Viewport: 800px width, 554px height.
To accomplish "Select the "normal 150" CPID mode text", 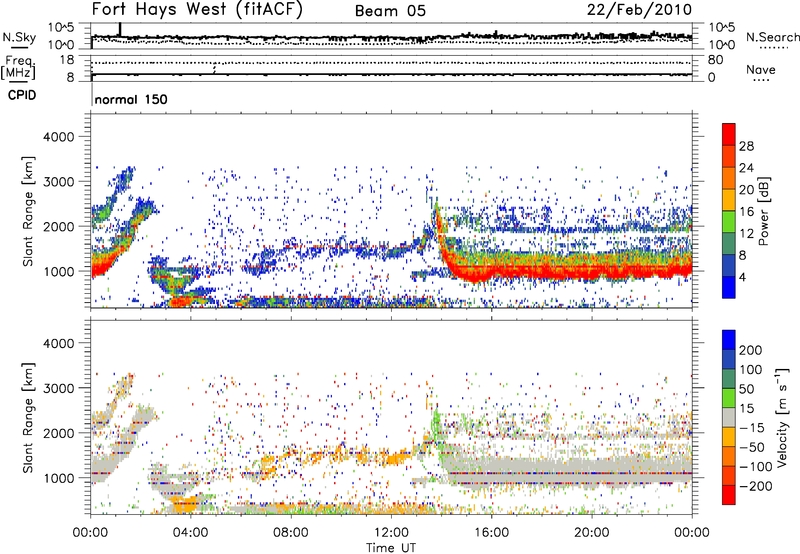I will [131, 99].
